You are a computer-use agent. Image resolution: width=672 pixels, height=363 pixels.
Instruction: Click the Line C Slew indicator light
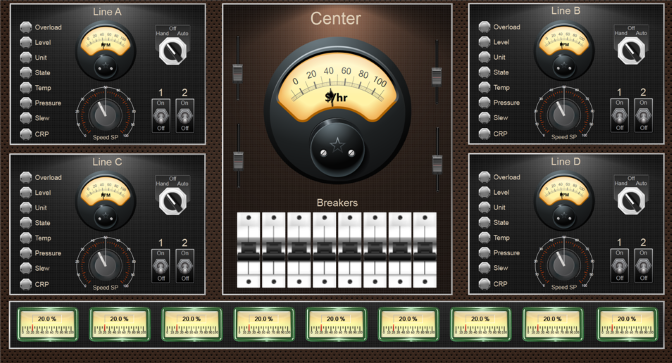coord(26,268)
